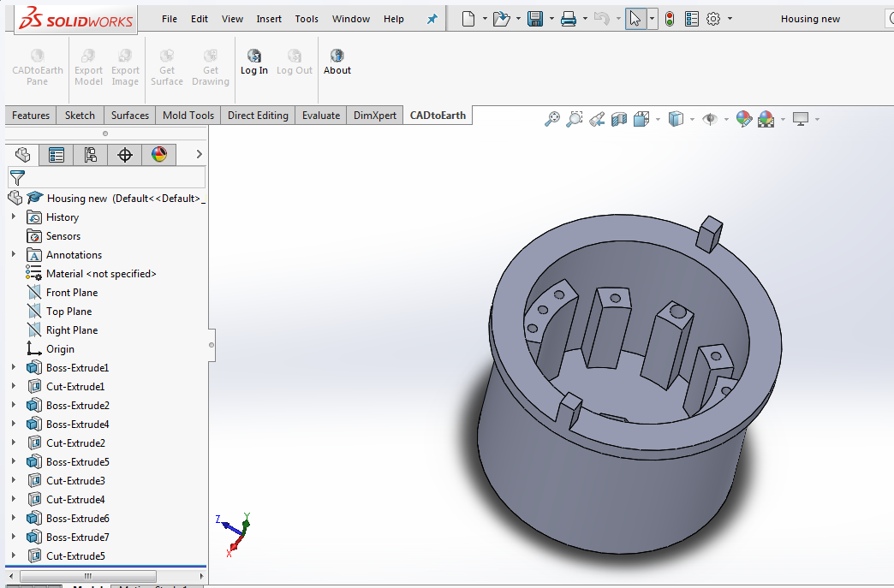894x588 pixels.
Task: Select the Section View icon
Action: pos(619,119)
